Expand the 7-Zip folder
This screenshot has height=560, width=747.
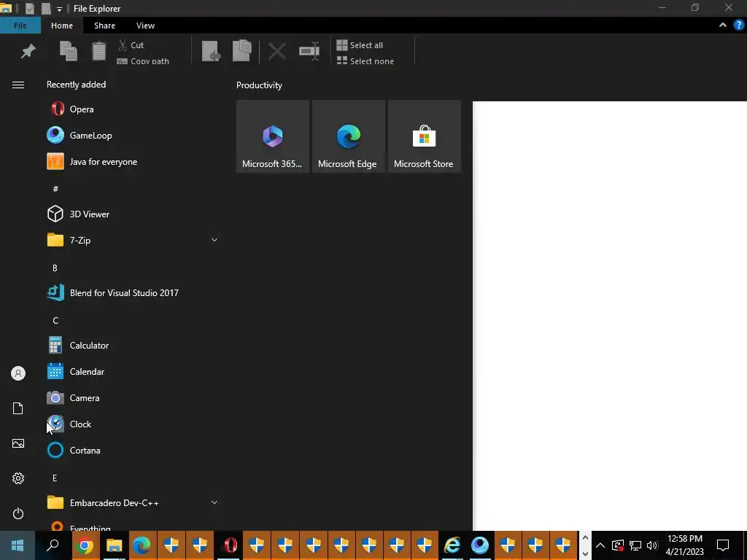coord(214,240)
